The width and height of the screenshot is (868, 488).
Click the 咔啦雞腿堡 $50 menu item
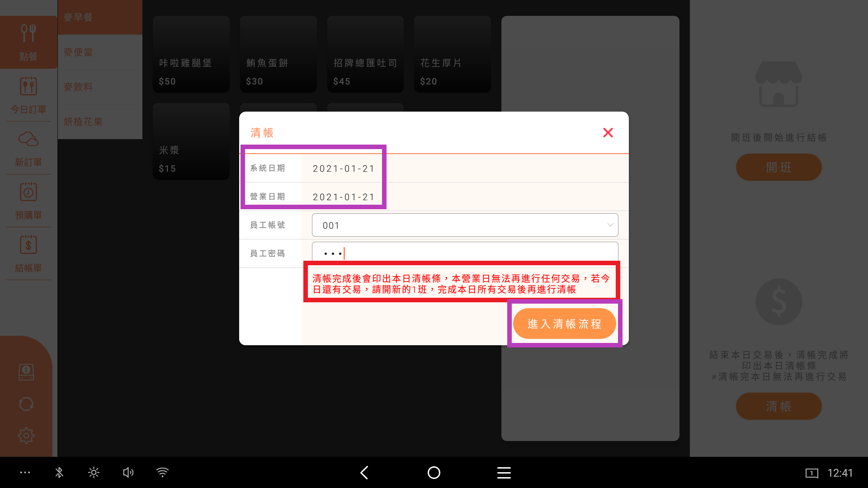(191, 54)
